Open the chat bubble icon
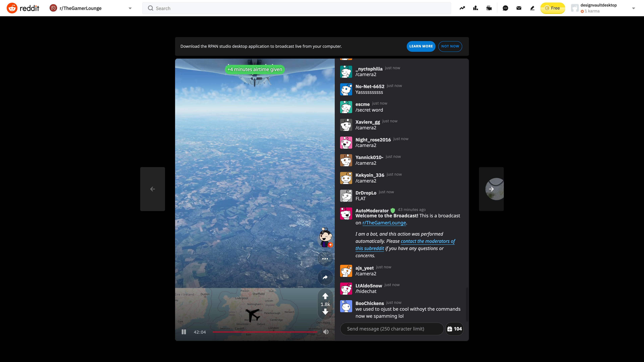The width and height of the screenshot is (644, 362). coord(505,8)
